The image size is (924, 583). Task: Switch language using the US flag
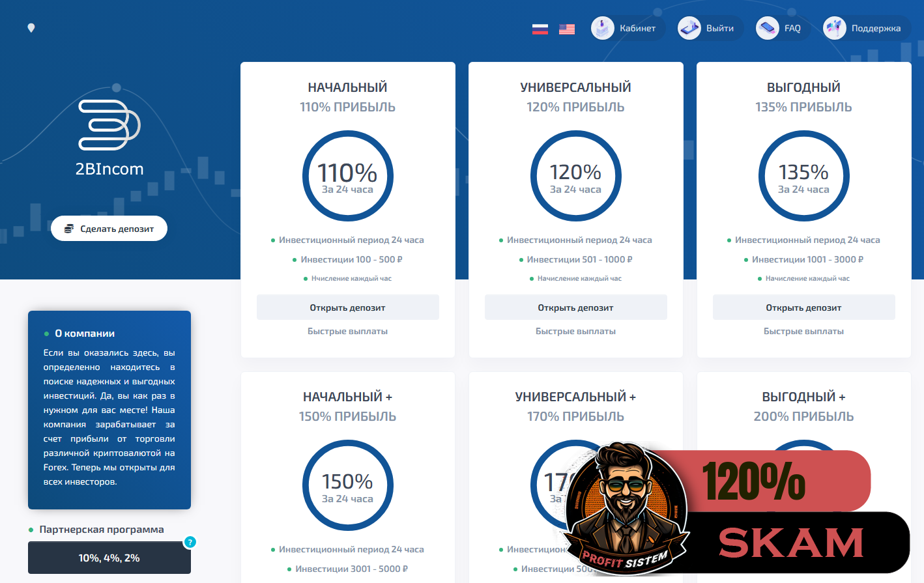pyautogui.click(x=567, y=29)
